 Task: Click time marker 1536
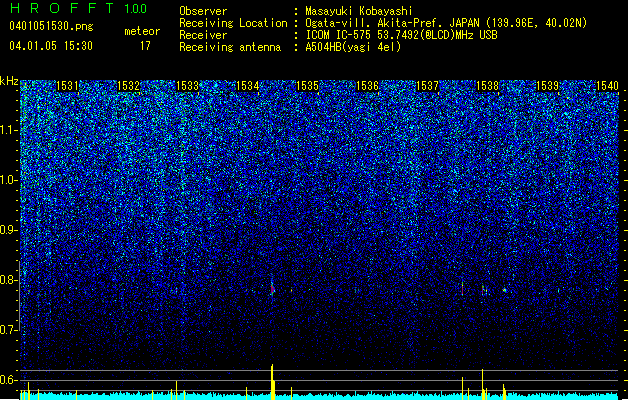pos(367,86)
